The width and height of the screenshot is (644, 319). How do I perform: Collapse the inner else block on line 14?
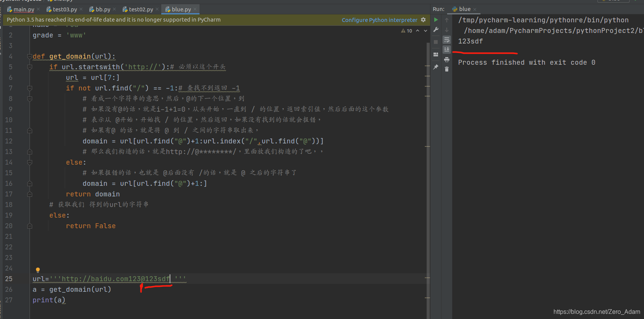pyautogui.click(x=30, y=162)
